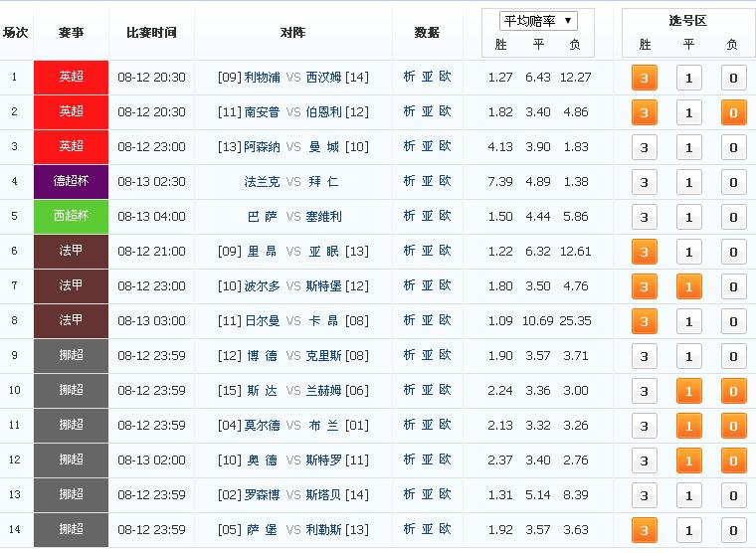Select the gray 挪超 label in match 9

[71, 355]
